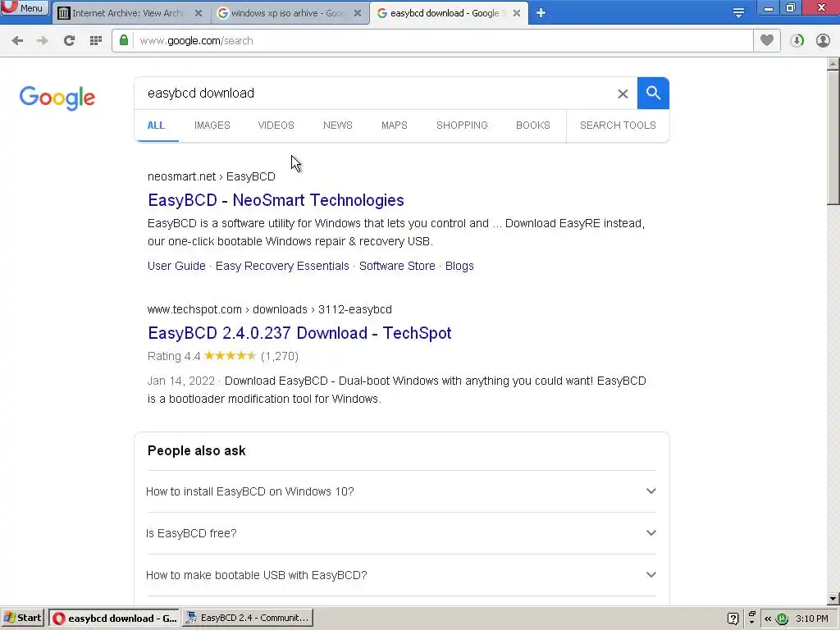Viewport: 840px width, 630px height.
Task: Go back to previous page
Action: point(17,41)
